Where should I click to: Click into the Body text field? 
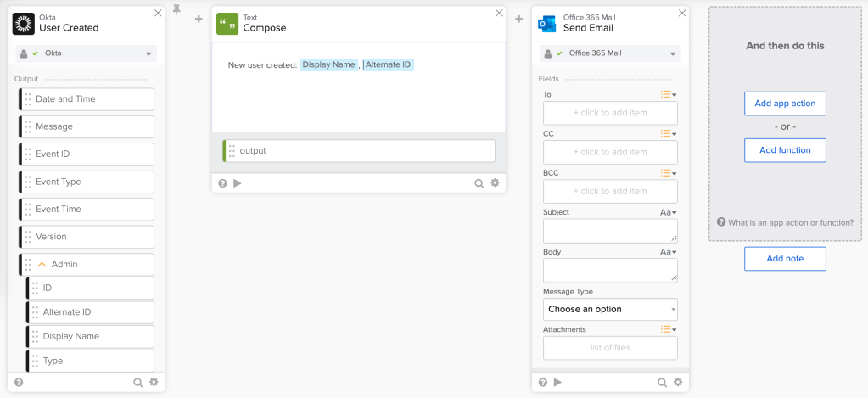[x=610, y=271]
